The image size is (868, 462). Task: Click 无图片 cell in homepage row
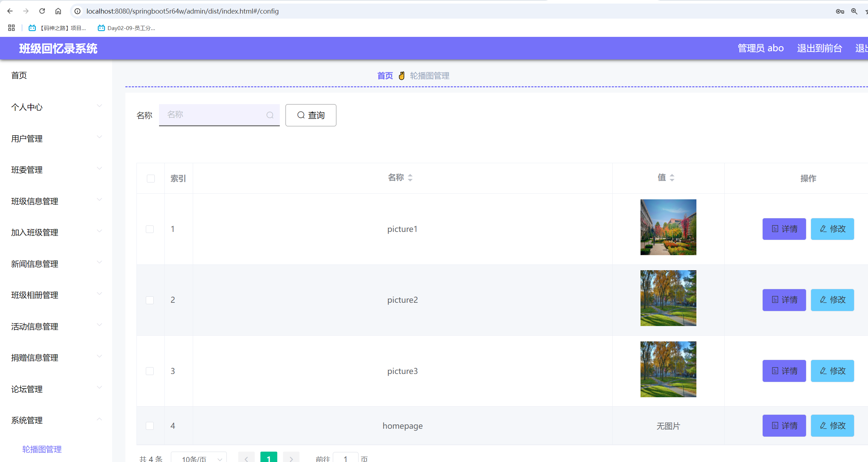668,426
